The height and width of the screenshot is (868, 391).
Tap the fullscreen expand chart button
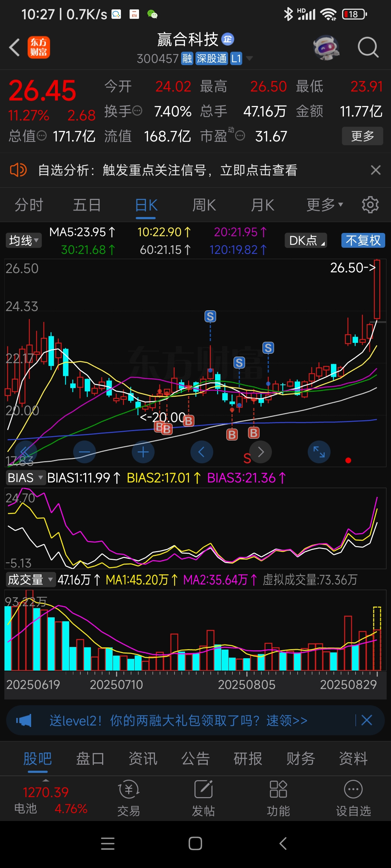(x=319, y=452)
